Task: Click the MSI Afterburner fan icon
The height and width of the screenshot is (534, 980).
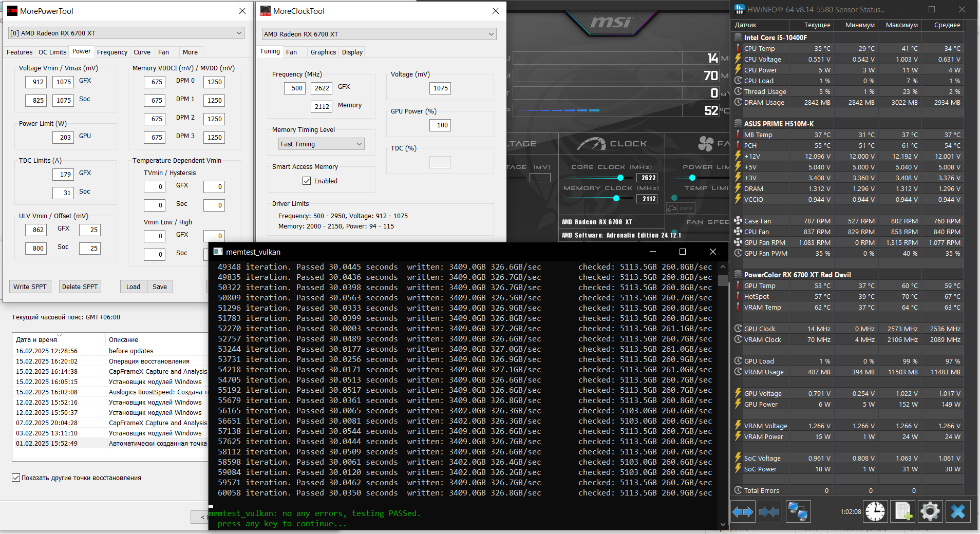Action: (706, 144)
